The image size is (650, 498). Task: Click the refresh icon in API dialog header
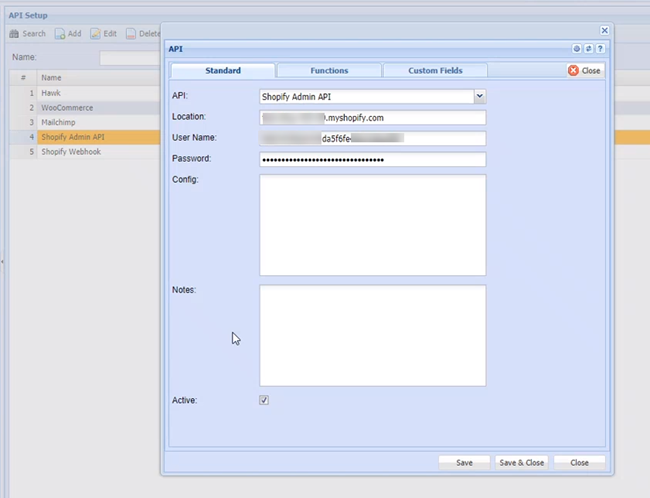coord(588,48)
